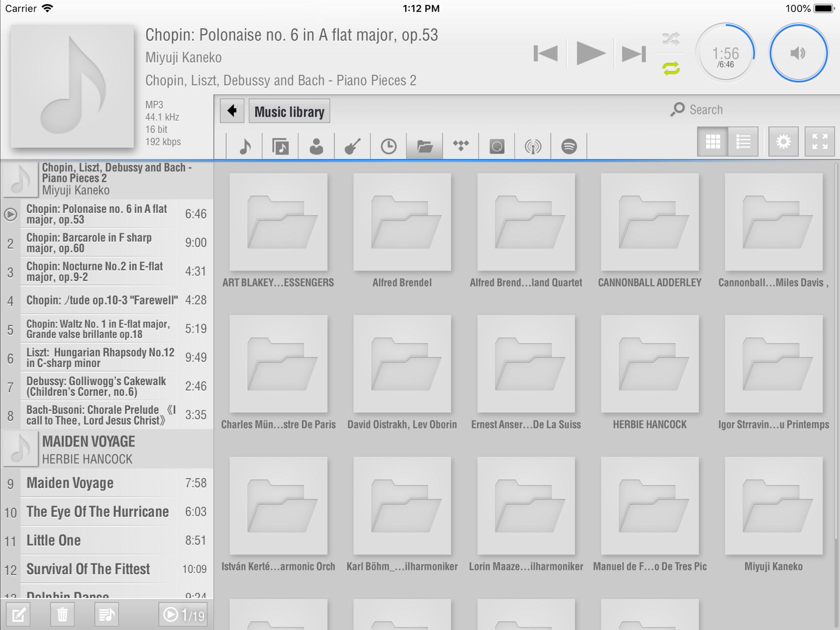Viewport: 840px width, 630px height.
Task: Play Debussy: Golliwogg's Cakewalk
Action: pos(107,386)
